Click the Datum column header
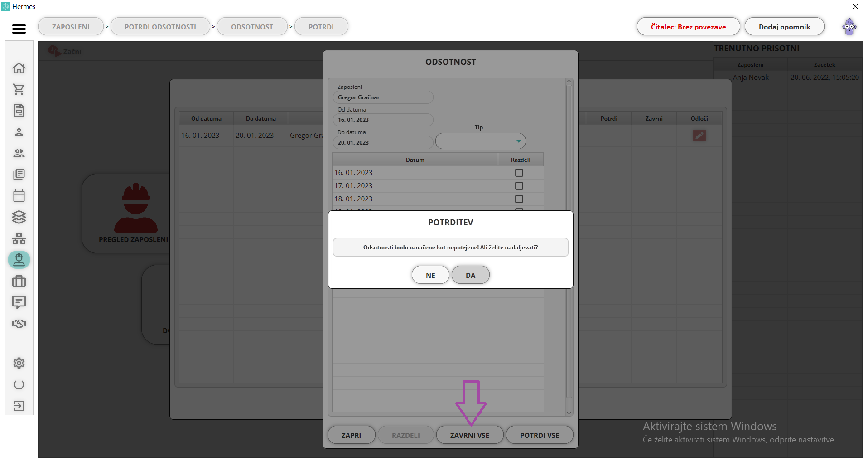868x466 pixels. pos(415,160)
